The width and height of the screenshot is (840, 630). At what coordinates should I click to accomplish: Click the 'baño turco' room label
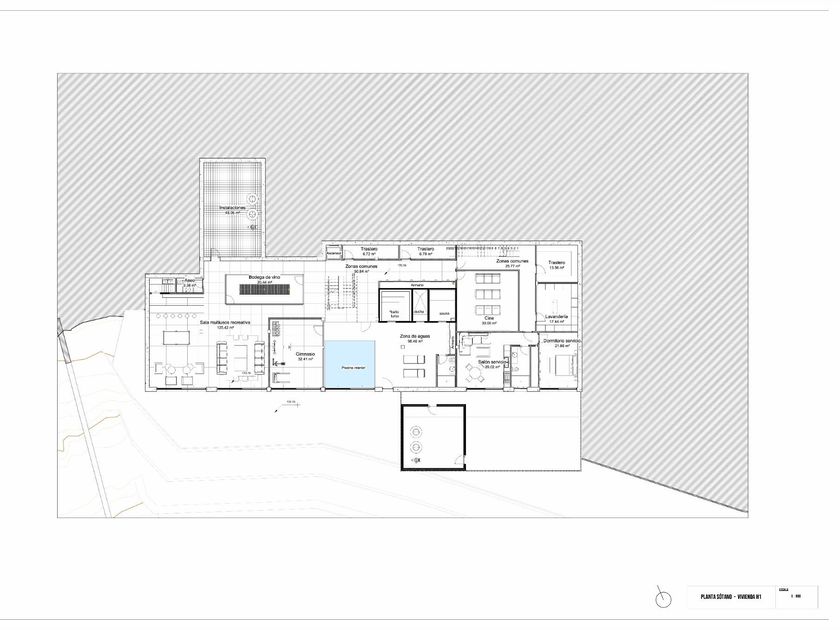[x=395, y=314]
